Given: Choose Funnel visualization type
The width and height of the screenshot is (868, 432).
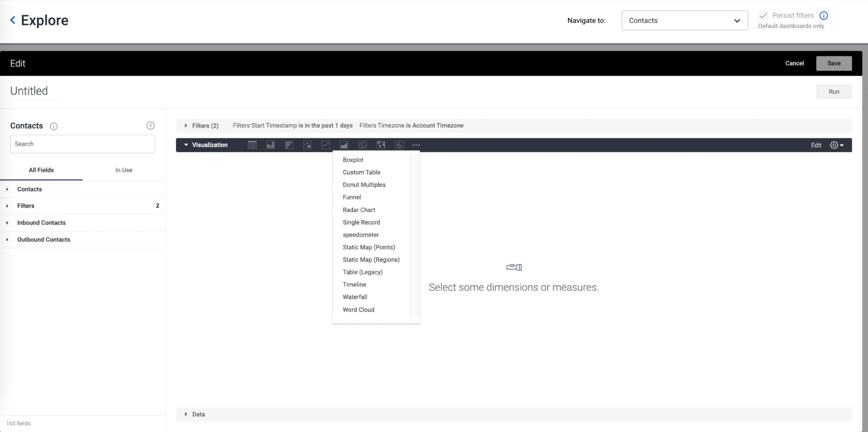Looking at the screenshot, I should point(352,197).
